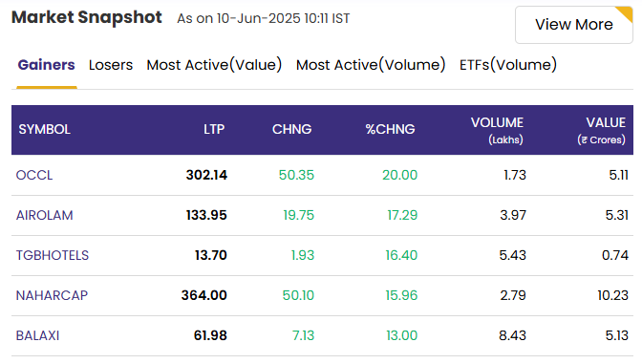
Task: Open the BALAXI stock symbol link
Action: 37,335
